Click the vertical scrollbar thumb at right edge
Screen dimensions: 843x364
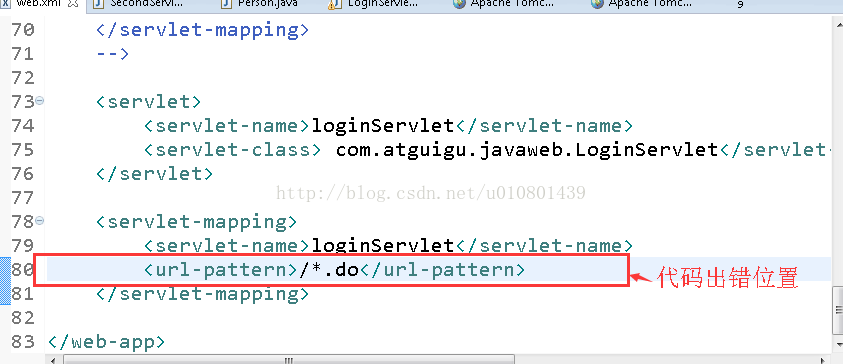pyautogui.click(x=838, y=310)
